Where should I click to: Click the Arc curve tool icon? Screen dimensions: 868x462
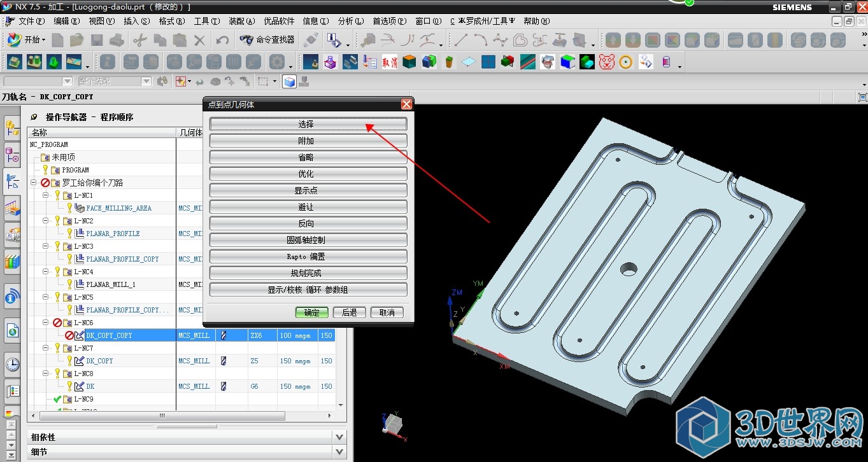click(x=480, y=40)
